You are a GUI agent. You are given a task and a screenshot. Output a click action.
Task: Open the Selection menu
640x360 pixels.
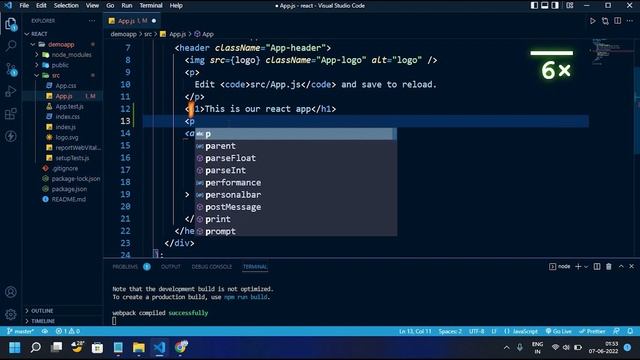point(66,5)
